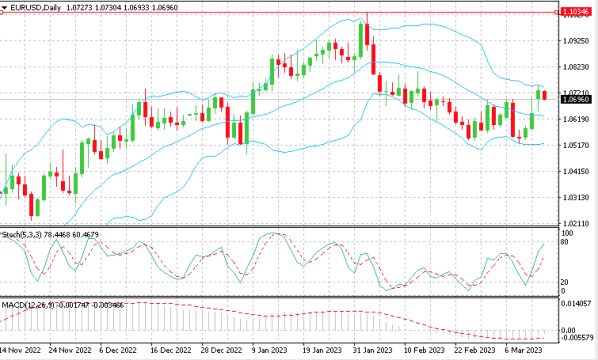Click the MACD(12,26,9) indicator label
The width and height of the screenshot is (598, 360).
pos(28,305)
